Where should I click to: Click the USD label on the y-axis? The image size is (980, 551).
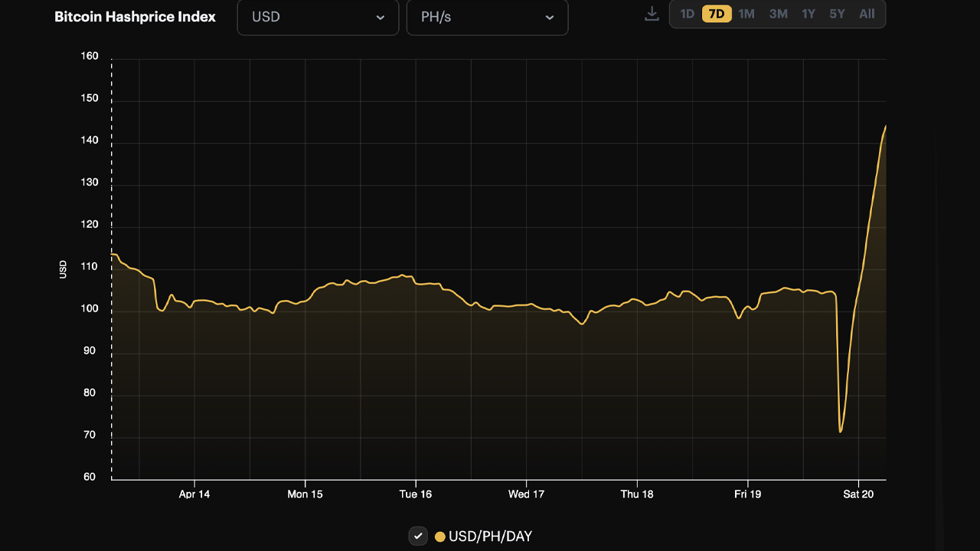[x=64, y=269]
